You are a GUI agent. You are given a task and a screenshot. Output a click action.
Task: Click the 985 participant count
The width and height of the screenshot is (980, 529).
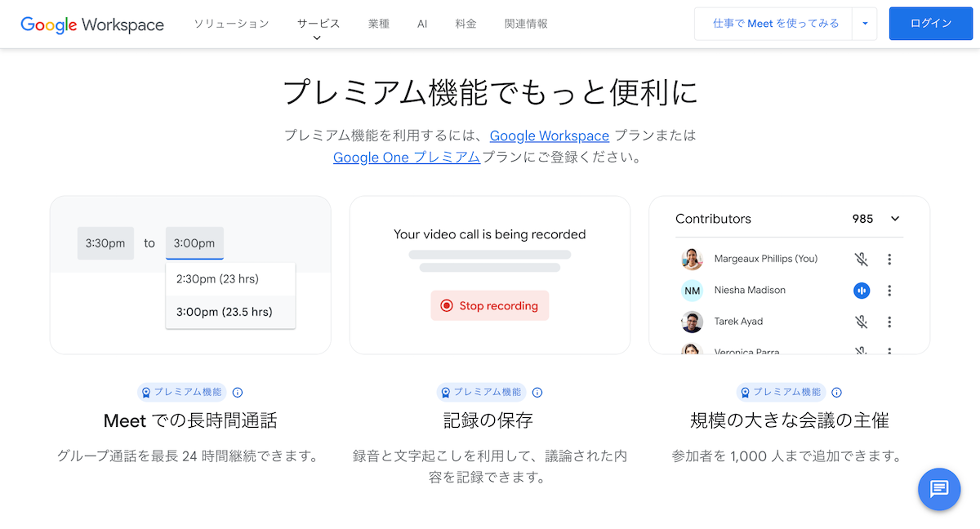(862, 219)
